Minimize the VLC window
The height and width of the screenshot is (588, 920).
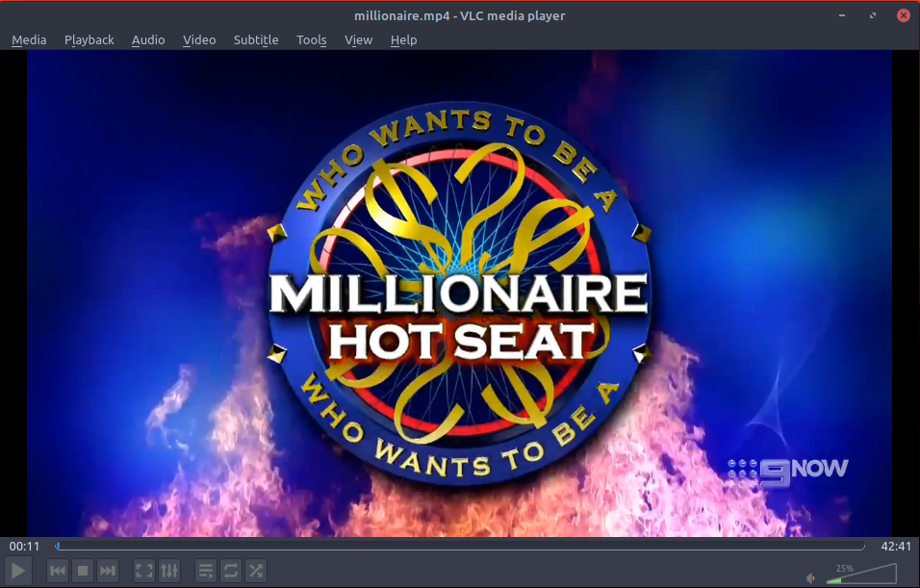(x=842, y=15)
